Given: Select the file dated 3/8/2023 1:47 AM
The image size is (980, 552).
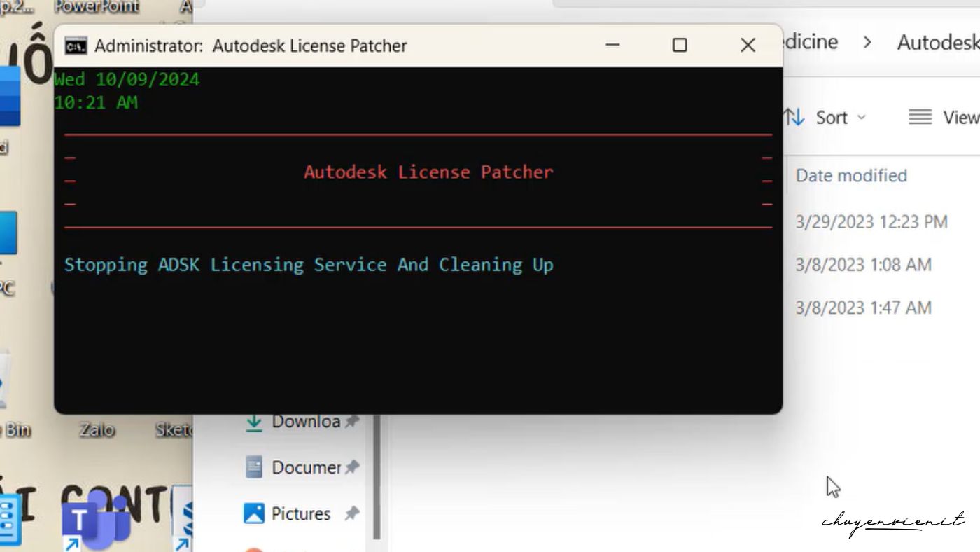Looking at the screenshot, I should click(864, 308).
